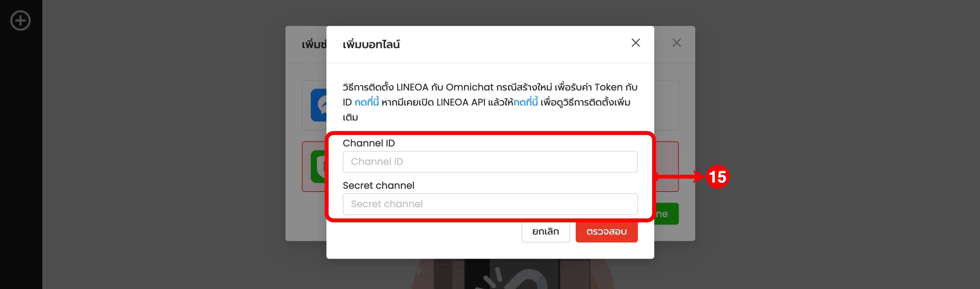
Task: Click the partially hidden green button
Action: point(666,214)
